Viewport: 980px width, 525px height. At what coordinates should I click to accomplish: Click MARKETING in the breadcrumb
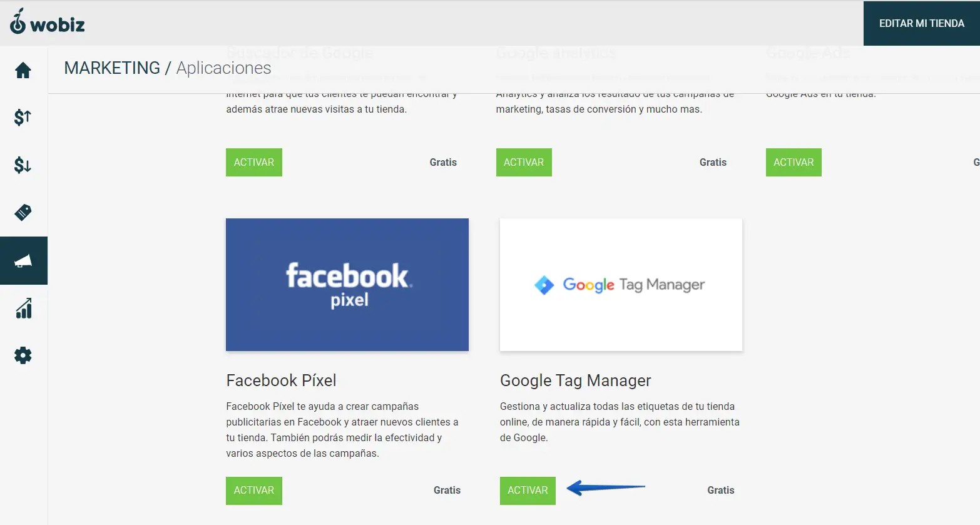[x=112, y=68]
